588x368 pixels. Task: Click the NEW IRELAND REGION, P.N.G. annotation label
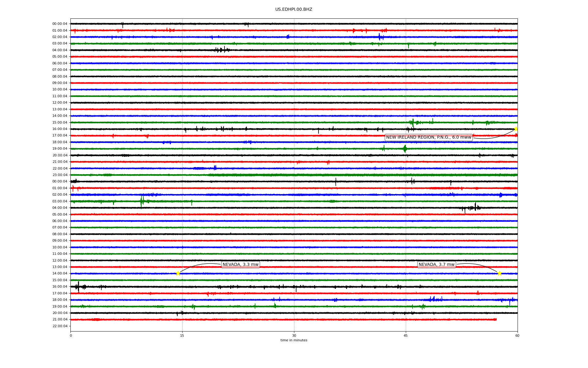[428, 137]
